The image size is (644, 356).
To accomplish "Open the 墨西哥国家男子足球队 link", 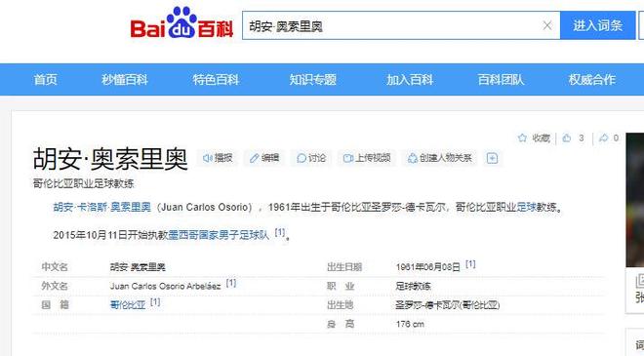I will [219, 235].
